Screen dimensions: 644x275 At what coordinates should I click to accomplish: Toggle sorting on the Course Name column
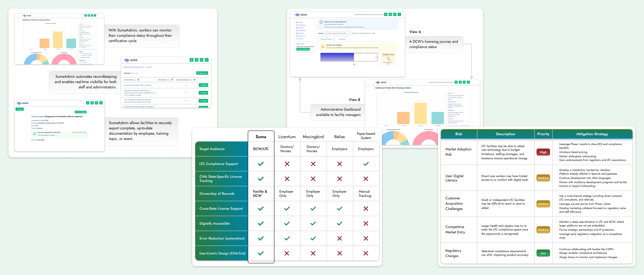[135, 80]
